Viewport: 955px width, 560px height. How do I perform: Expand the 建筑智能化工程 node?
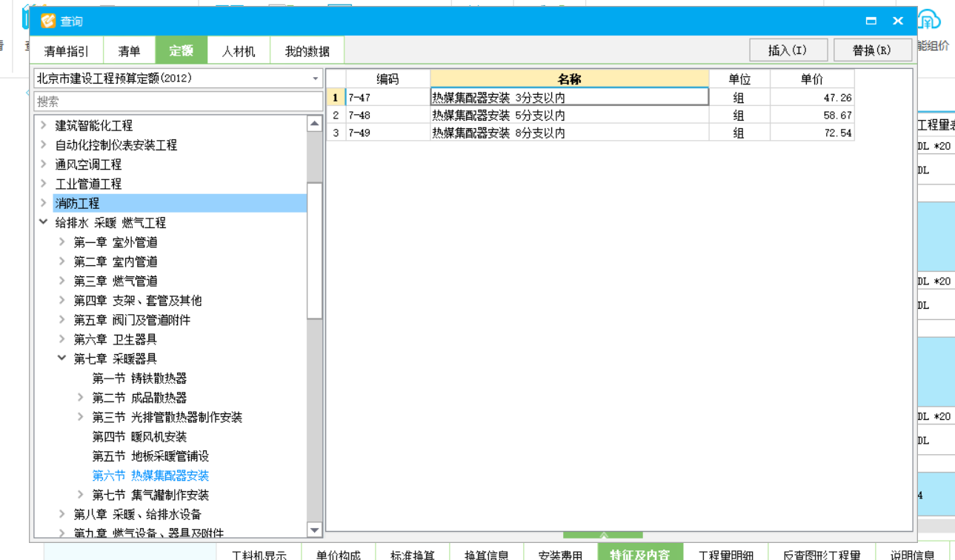pyautogui.click(x=44, y=125)
